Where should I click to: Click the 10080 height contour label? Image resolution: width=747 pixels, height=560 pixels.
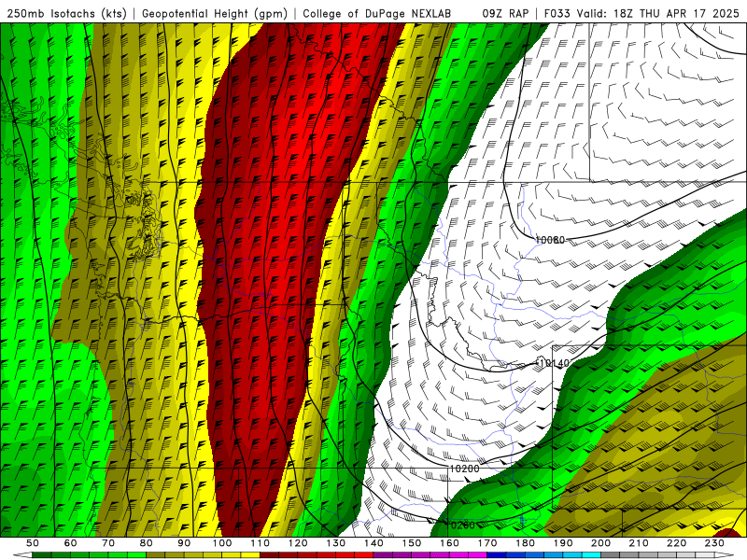pos(550,240)
